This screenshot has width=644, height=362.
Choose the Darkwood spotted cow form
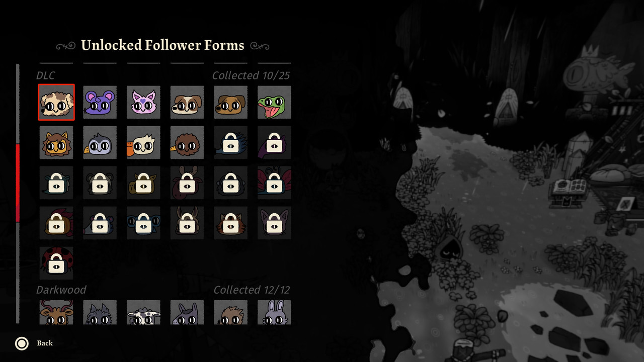[143, 312]
